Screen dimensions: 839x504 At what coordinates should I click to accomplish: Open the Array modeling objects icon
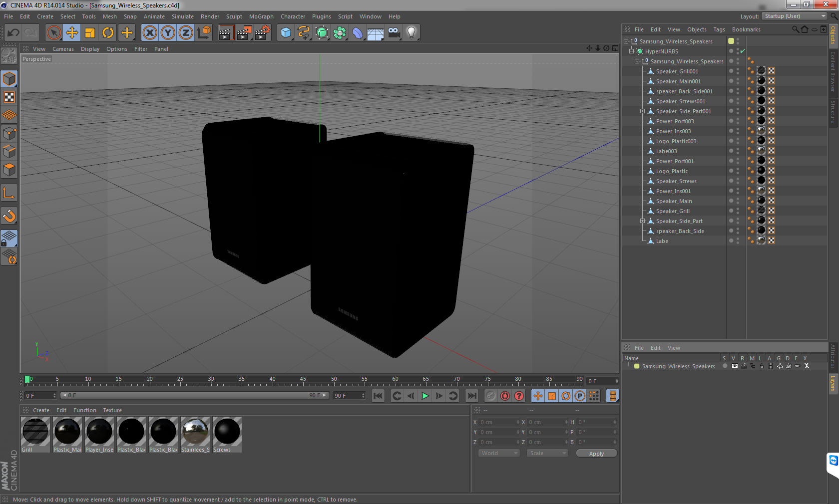[x=340, y=33]
